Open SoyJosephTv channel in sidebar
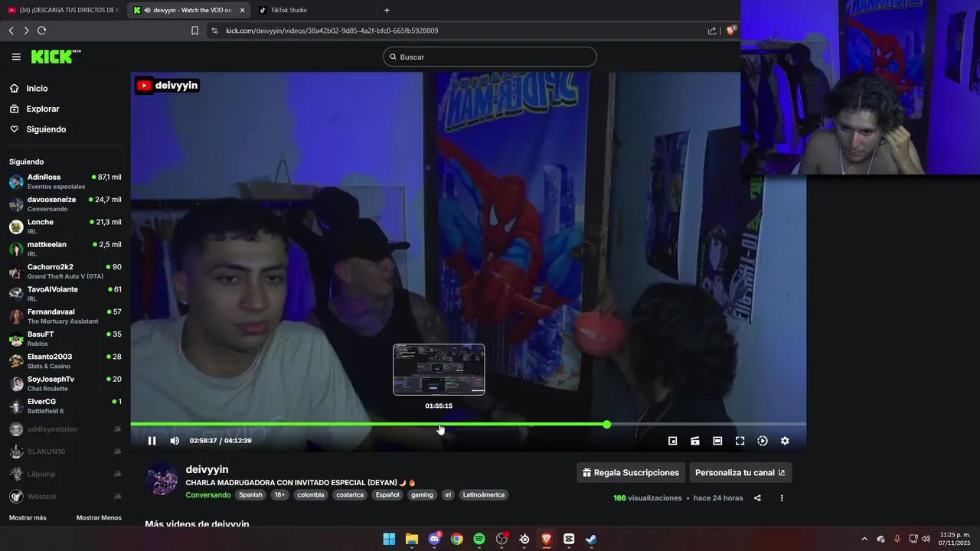This screenshot has height=551, width=980. (x=65, y=383)
